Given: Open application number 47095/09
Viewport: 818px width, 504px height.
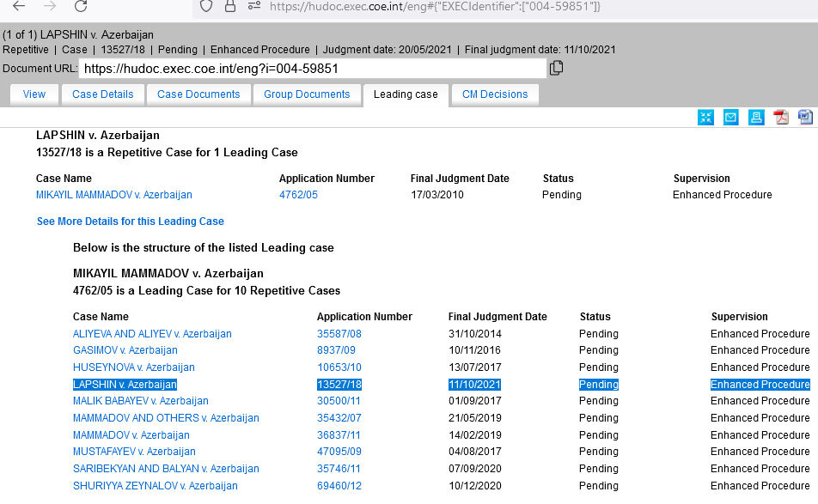Looking at the screenshot, I should [x=339, y=451].
